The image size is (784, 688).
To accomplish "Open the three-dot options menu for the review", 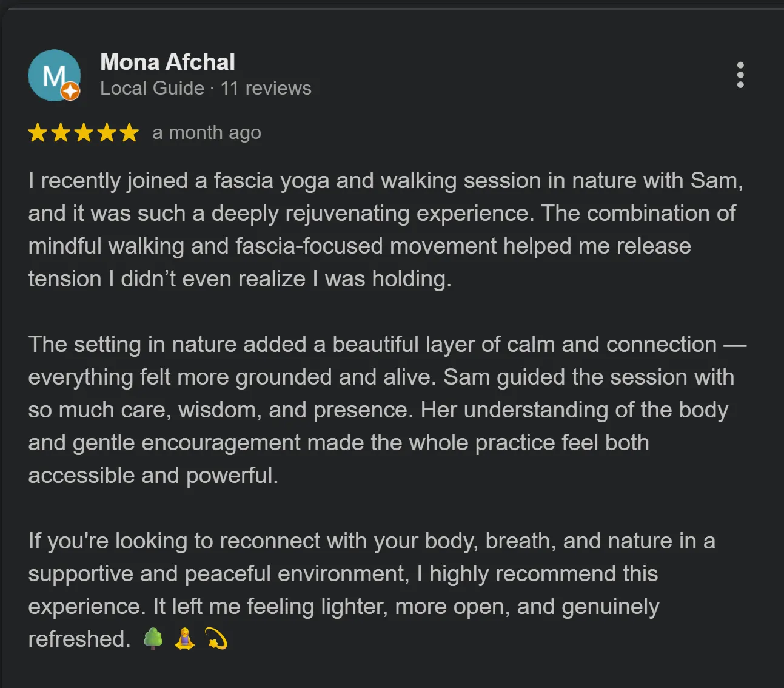I will pyautogui.click(x=740, y=75).
